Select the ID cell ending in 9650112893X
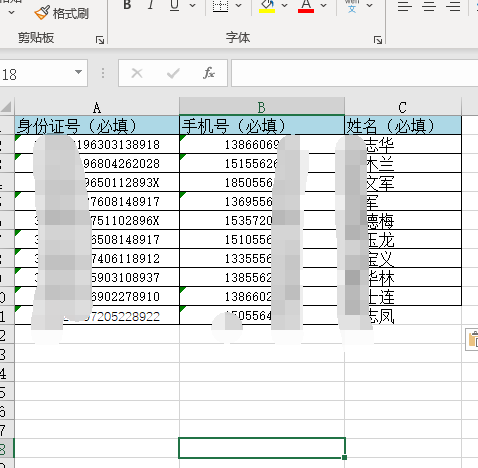 coord(97,182)
